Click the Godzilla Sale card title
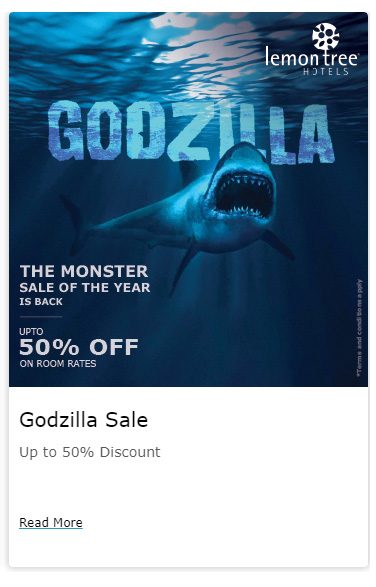376x587 pixels. tap(84, 420)
